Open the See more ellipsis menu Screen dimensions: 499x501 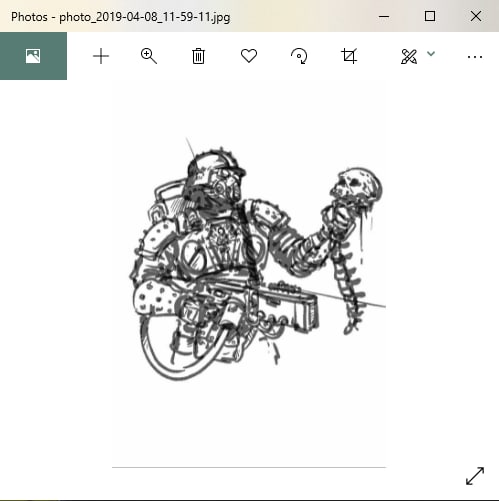pos(475,57)
